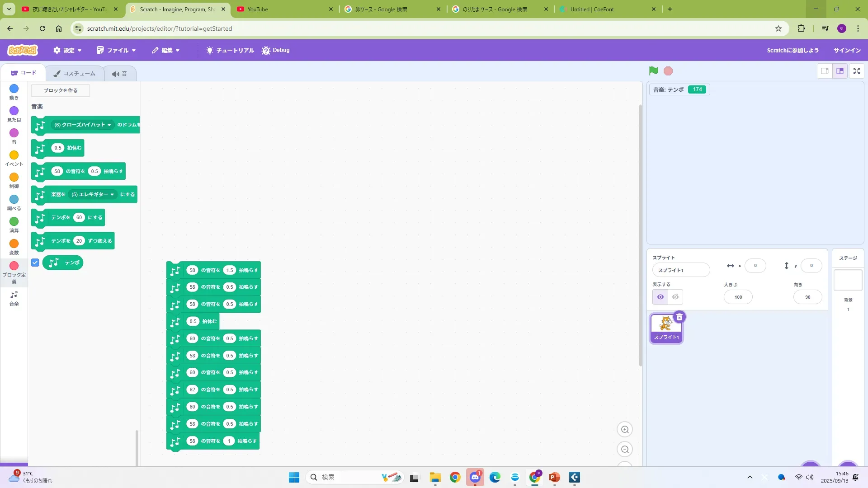Click the green flag to run

coord(653,71)
